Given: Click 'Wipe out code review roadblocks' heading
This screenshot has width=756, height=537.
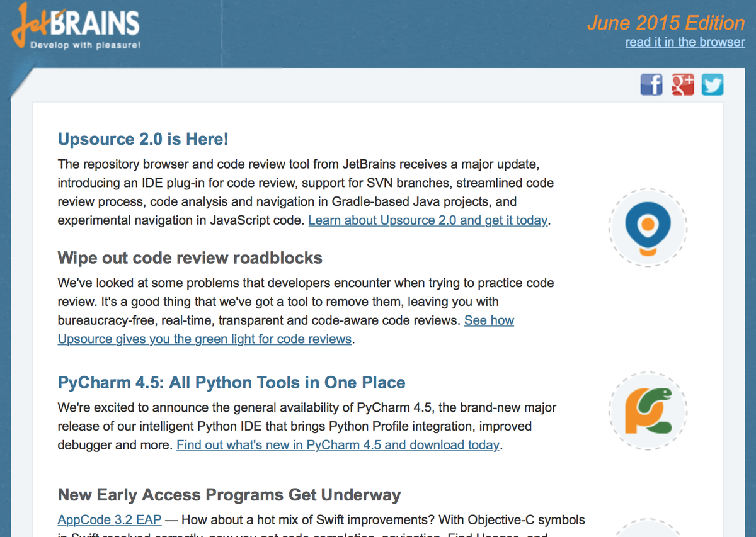Looking at the screenshot, I should click(190, 257).
